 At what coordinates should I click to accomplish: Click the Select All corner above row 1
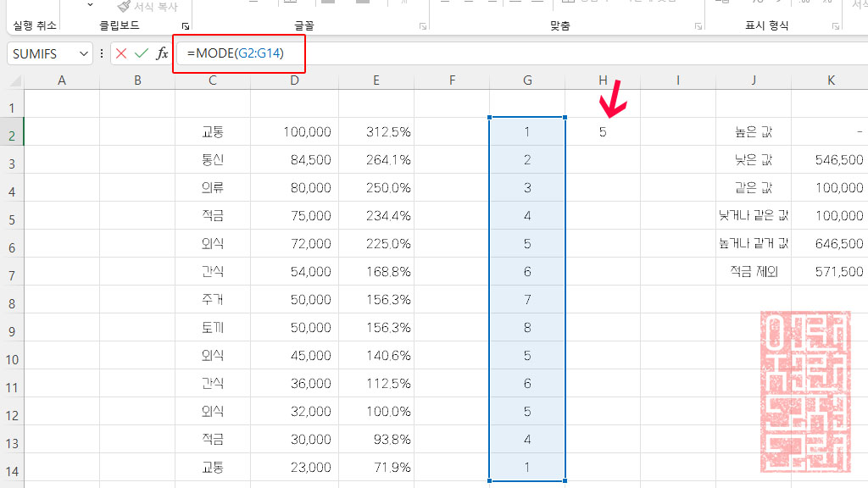coord(14,80)
